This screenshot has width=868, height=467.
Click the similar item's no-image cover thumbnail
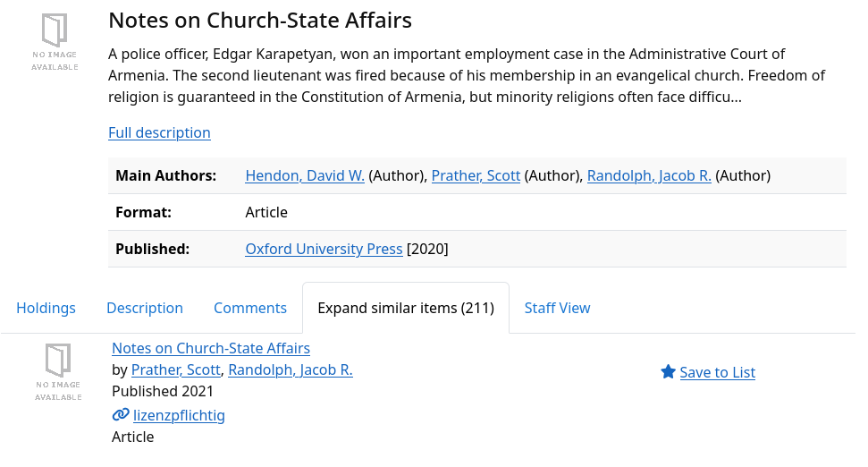tap(58, 370)
